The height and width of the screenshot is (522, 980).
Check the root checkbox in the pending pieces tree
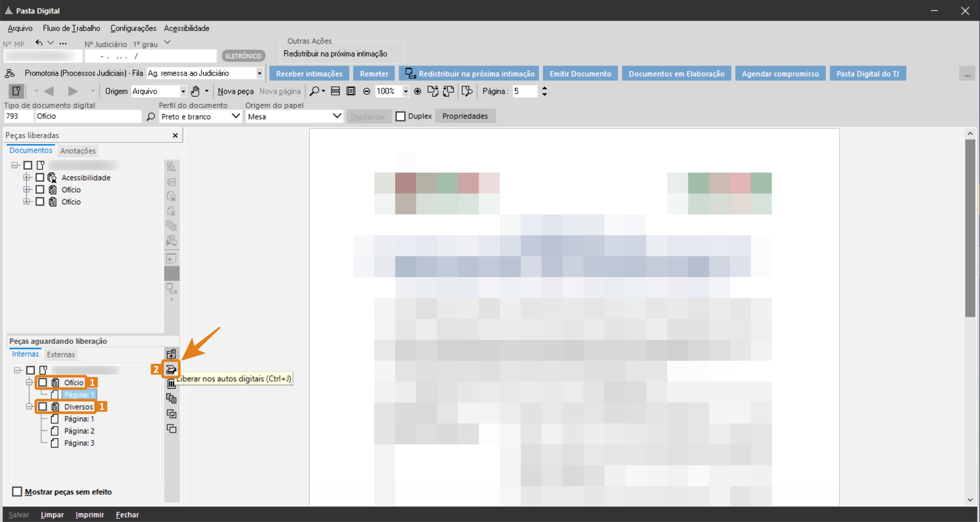coord(31,370)
